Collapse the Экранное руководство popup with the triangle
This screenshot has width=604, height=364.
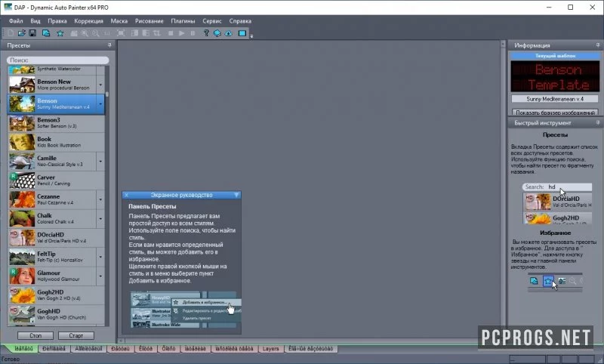[x=236, y=195]
